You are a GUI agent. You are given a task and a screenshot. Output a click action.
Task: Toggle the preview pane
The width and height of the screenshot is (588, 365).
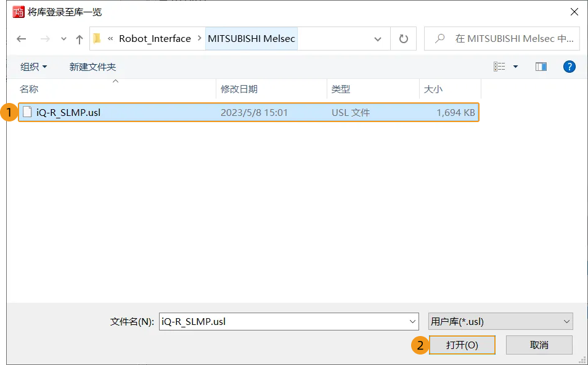541,66
